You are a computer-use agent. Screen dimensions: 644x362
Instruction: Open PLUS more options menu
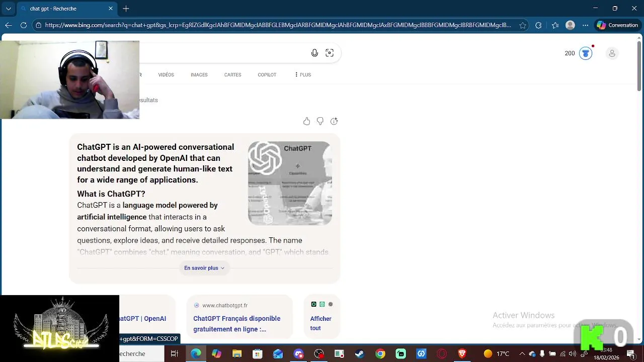[303, 75]
